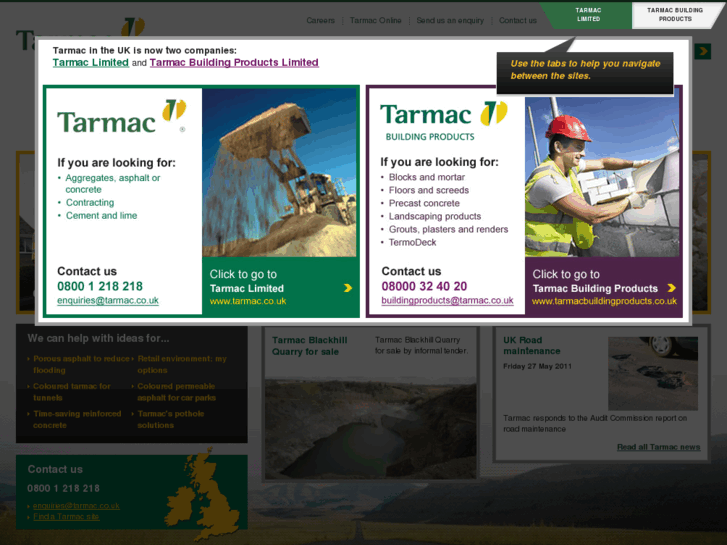Screen dimensions: 727x545
Task: Click 'Landscaping products' list item
Action: point(435,216)
